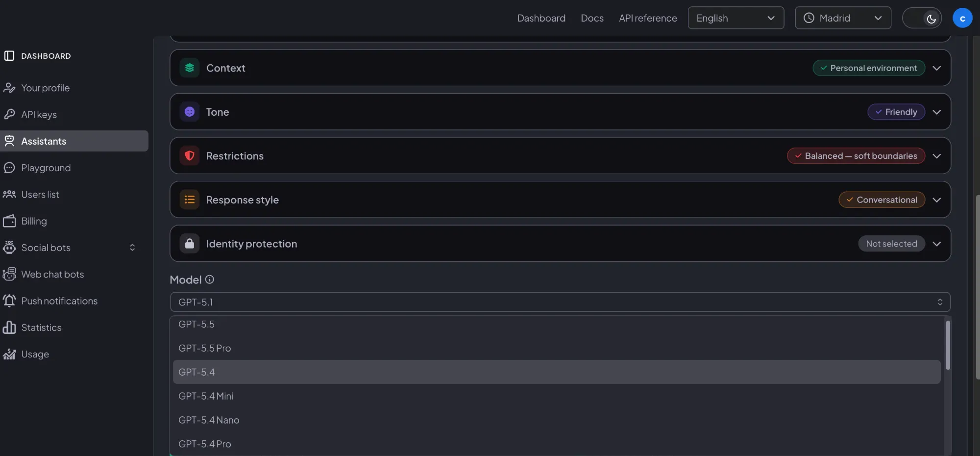
Task: Click the Usage chart icon
Action: click(x=9, y=354)
